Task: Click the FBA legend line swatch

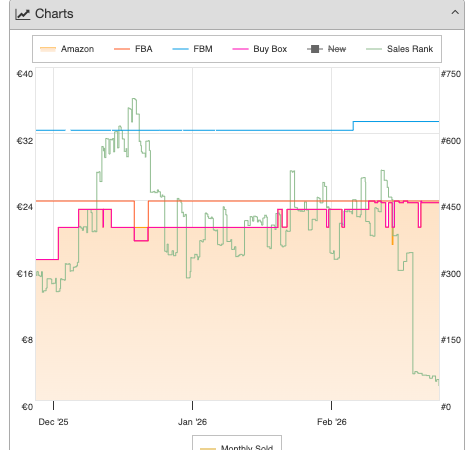Action: pos(122,49)
